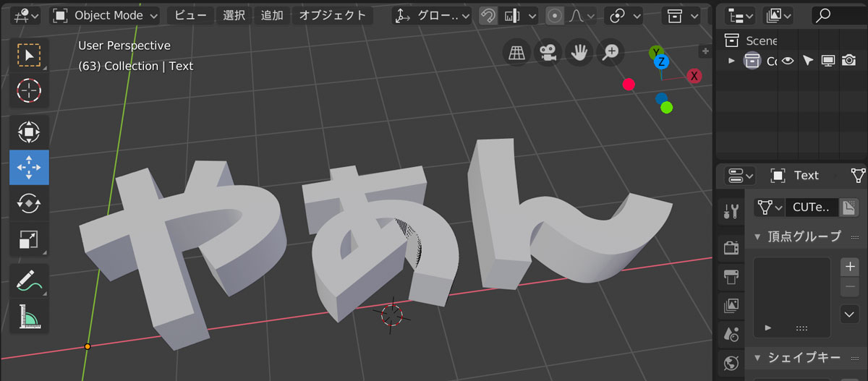Click the negative X red gizmo dot
This screenshot has height=381, width=868.
coord(629,85)
